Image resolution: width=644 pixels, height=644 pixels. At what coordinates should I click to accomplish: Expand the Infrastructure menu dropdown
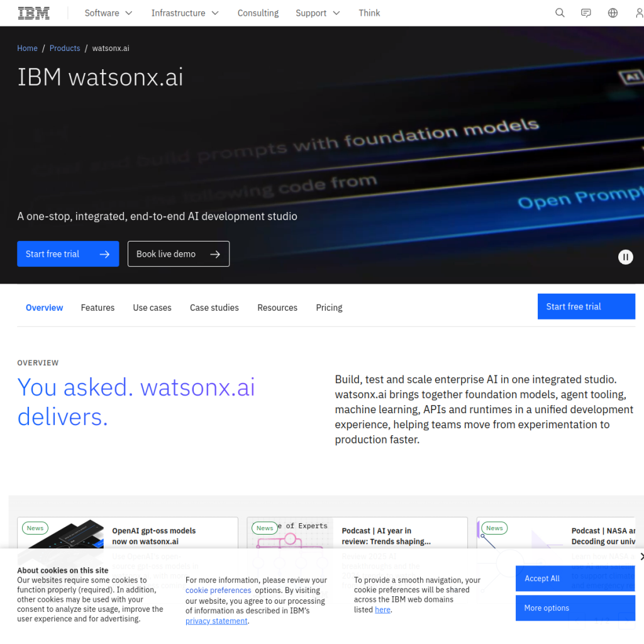(x=185, y=13)
